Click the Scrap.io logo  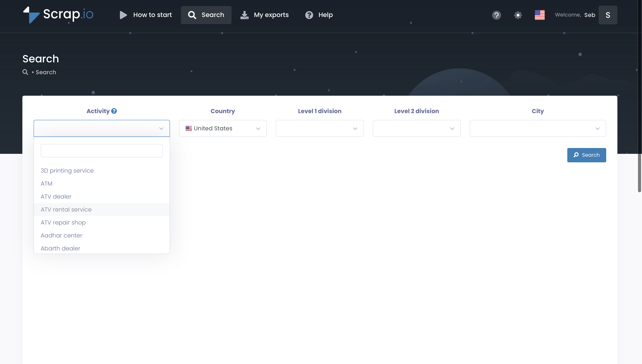[58, 15]
